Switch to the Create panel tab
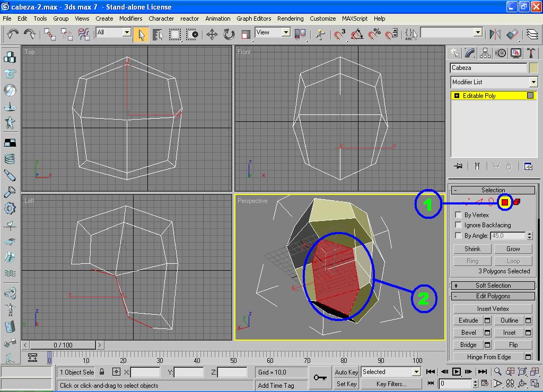This screenshot has height=392, width=543. pyautogui.click(x=454, y=53)
